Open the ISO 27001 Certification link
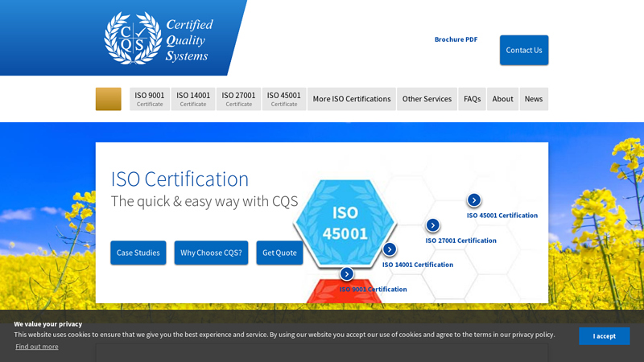 (460, 241)
